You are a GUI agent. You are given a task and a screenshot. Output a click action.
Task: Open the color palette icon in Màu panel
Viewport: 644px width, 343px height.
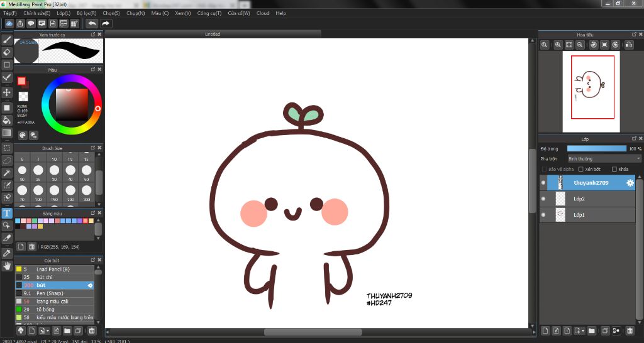coord(23,135)
